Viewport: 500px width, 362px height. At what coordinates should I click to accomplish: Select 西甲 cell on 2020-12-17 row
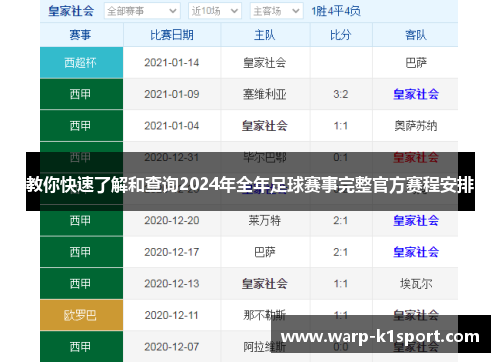click(82, 252)
